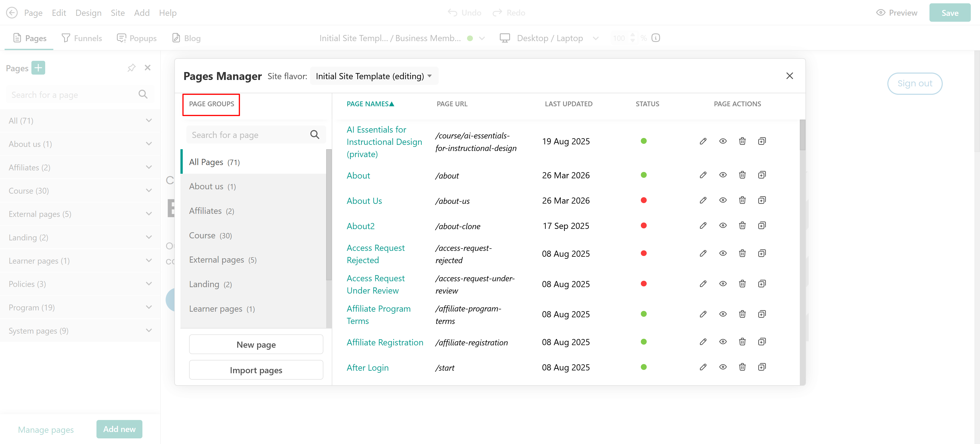Toggle the red status dot for About Us
980x444 pixels.
643,200
